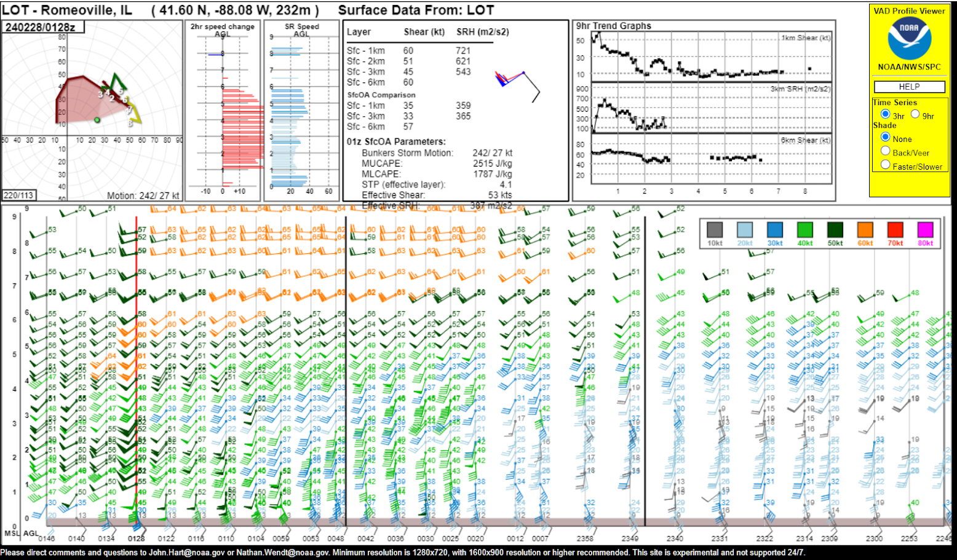Image resolution: width=957 pixels, height=560 pixels.
Task: Click the Sfc - 1km SRH value 721
Action: pos(463,51)
